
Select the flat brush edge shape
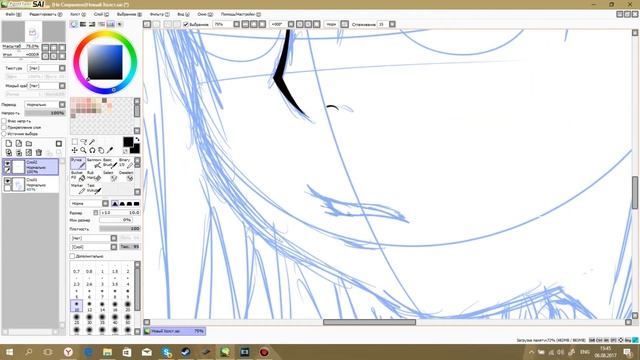point(136,203)
